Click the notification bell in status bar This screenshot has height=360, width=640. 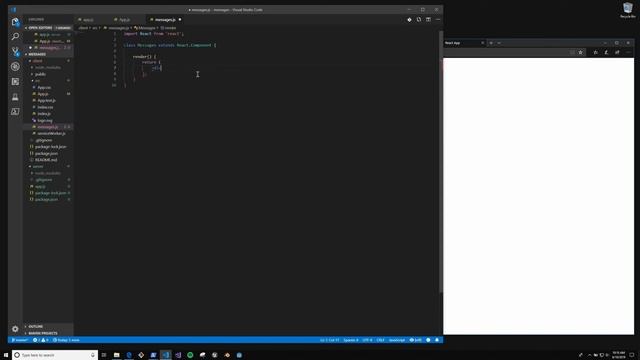click(x=437, y=340)
